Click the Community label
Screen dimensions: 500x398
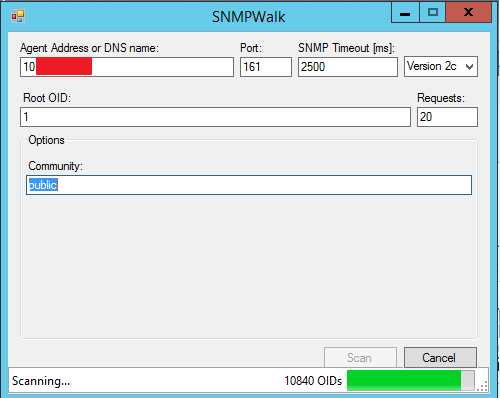(x=55, y=166)
